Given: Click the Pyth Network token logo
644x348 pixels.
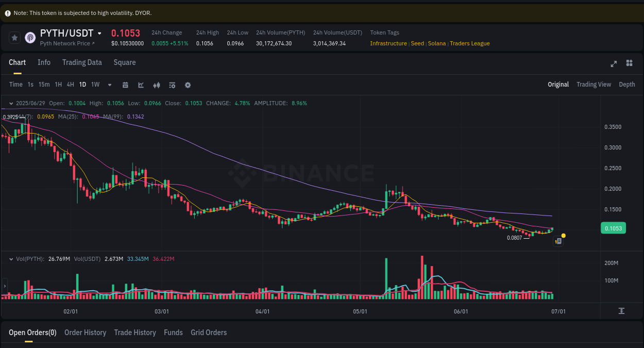Looking at the screenshot, I should (30, 38).
